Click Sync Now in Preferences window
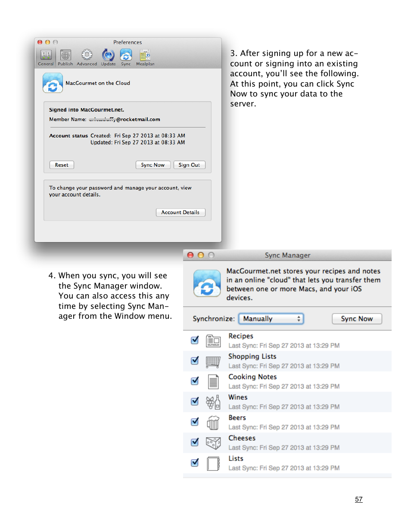The image size is (411, 532). (x=153, y=165)
